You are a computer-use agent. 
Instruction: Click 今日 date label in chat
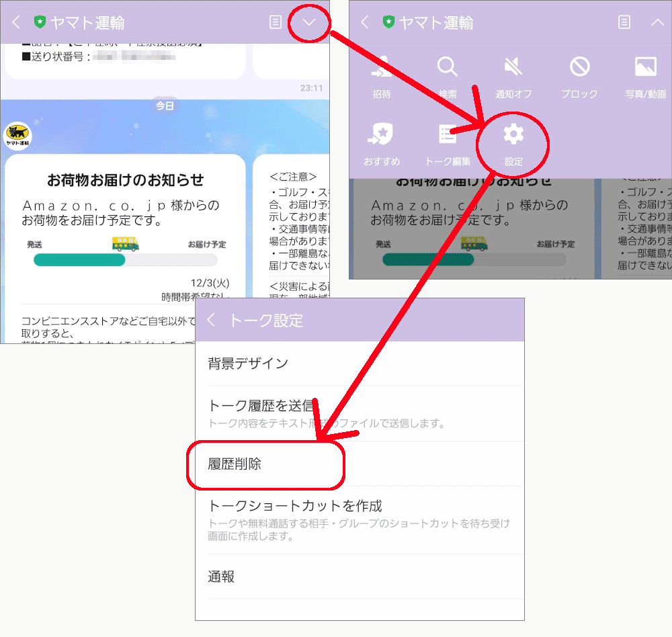165,105
